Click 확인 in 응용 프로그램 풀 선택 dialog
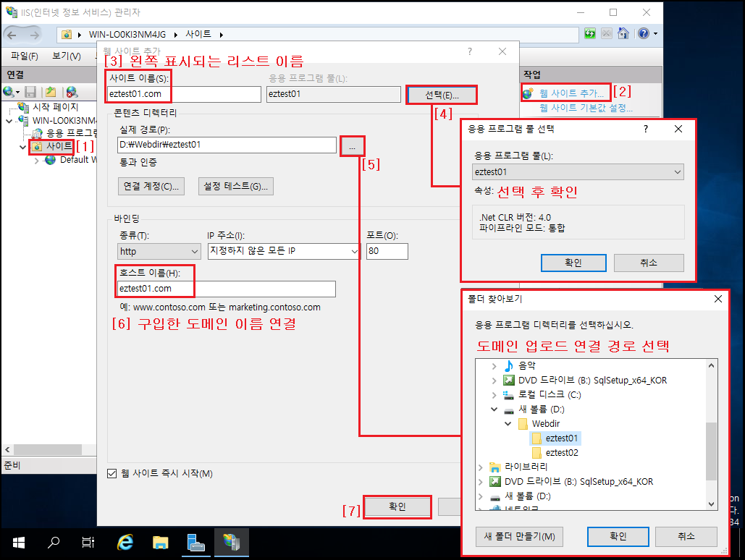Image resolution: width=745 pixels, height=560 pixels. pos(573,263)
